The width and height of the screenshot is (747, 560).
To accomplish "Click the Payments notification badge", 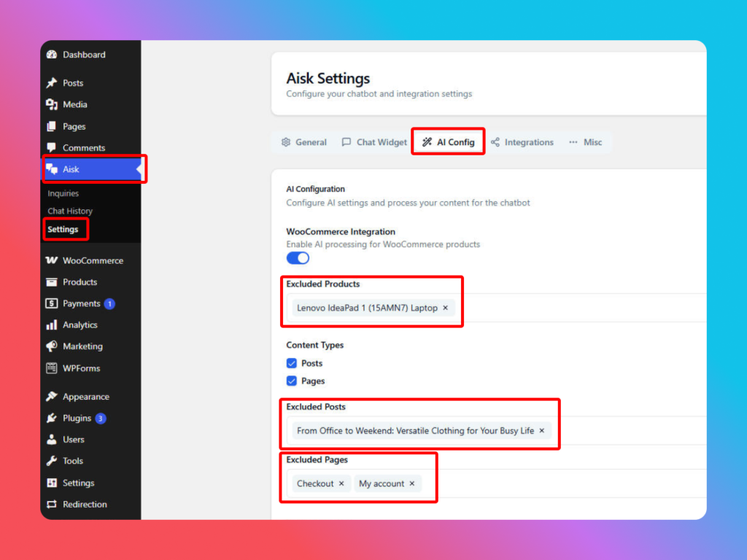I will coord(109,304).
